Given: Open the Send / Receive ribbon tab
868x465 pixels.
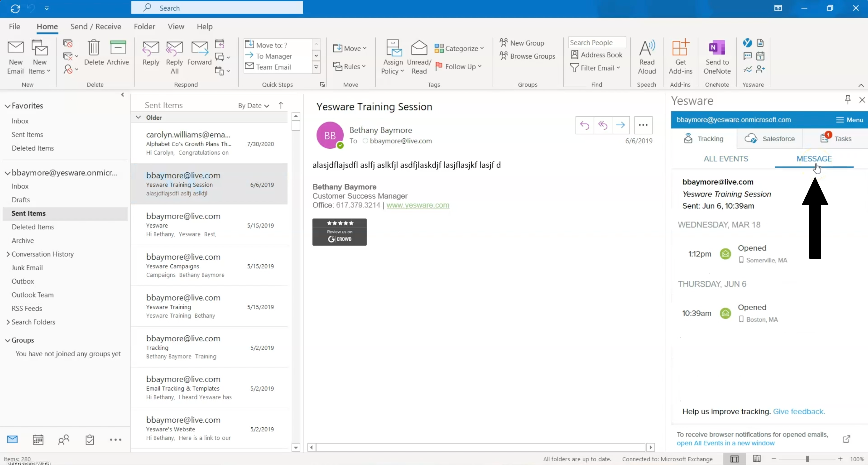Looking at the screenshot, I should pos(96,27).
